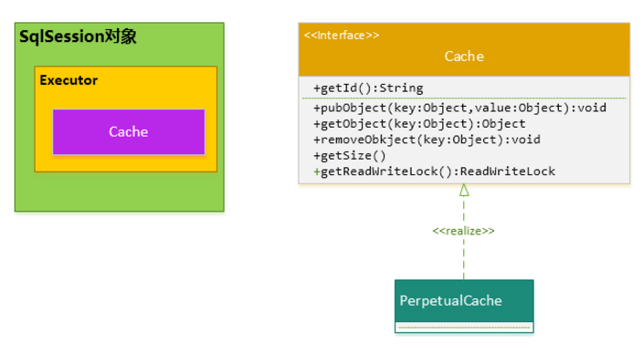Select the +getReadWriteLock() method line
The image size is (643, 364).
pyautogui.click(x=434, y=172)
